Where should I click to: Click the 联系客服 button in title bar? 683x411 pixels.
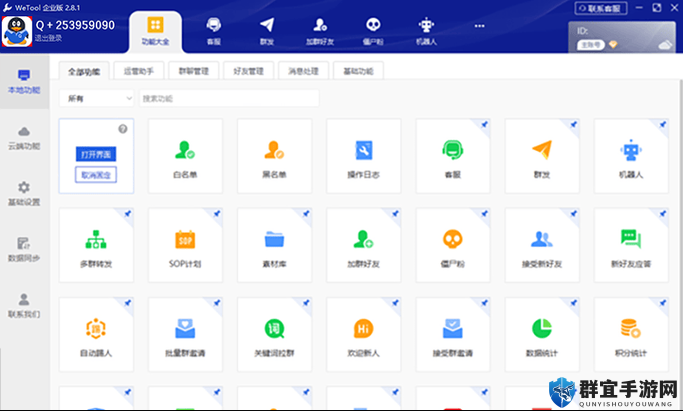pyautogui.click(x=601, y=8)
